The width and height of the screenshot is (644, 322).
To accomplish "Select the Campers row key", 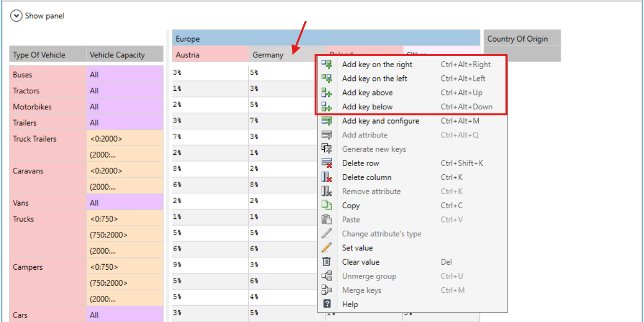I will point(48,283).
